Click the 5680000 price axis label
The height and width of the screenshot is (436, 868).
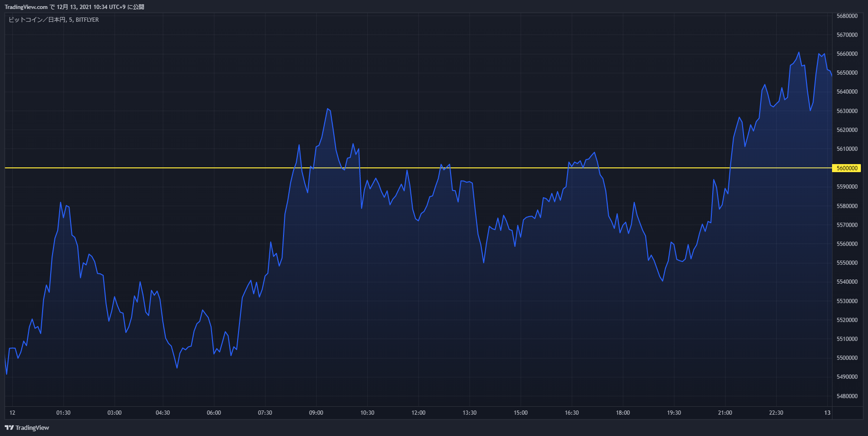(847, 16)
